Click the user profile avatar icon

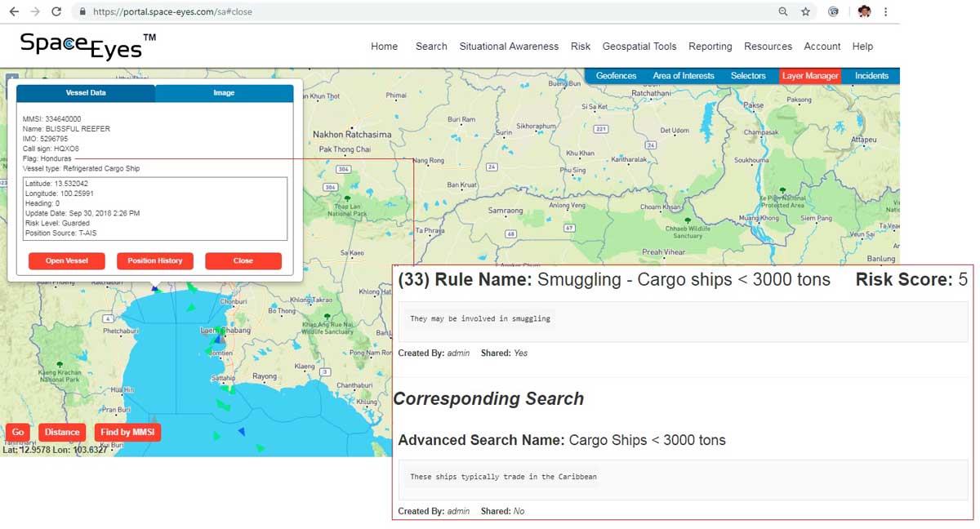(x=864, y=12)
